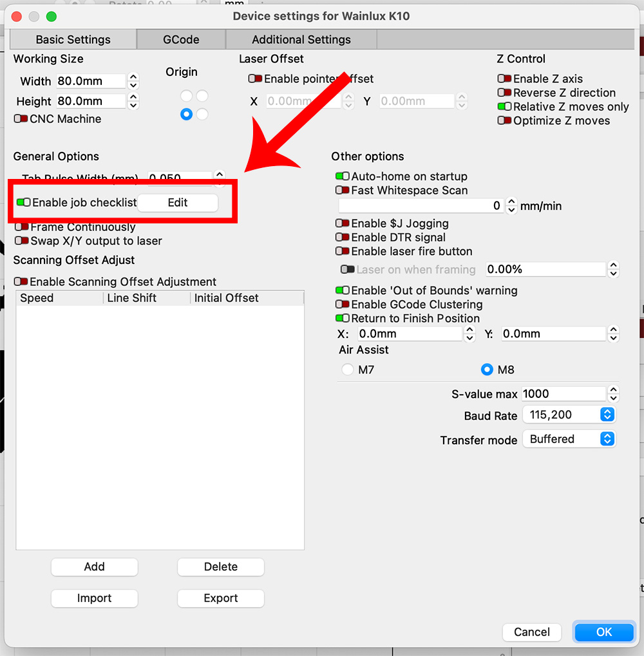644x656 pixels.
Task: Toggle Swap X/Y output to laser
Action: coord(22,241)
